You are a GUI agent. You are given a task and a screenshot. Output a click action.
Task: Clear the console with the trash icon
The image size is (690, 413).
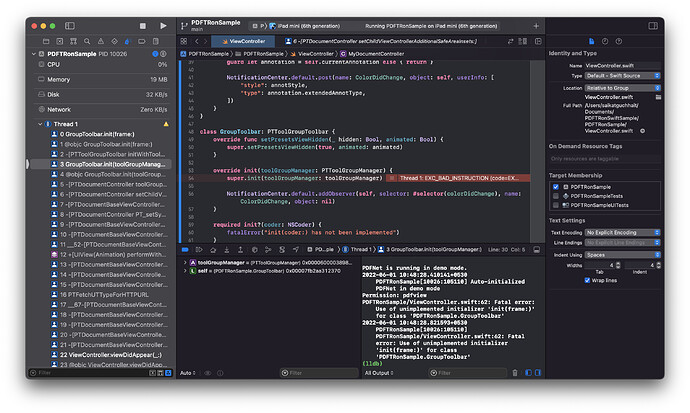pyautogui.click(x=515, y=373)
